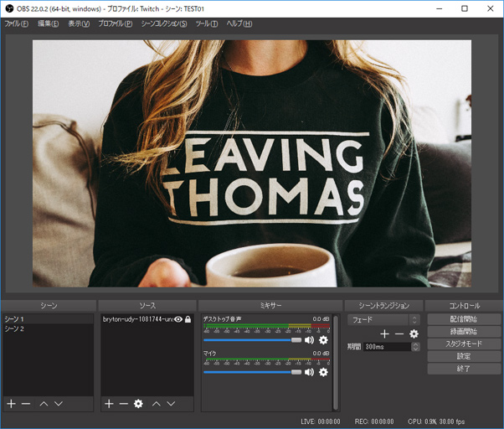
Task: Open the フェード transition dropdown
Action: pos(383,320)
